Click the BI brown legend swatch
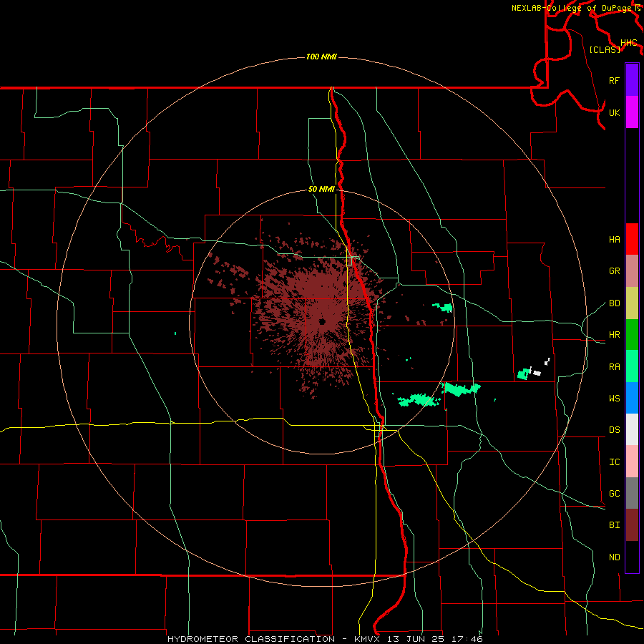 [632, 525]
